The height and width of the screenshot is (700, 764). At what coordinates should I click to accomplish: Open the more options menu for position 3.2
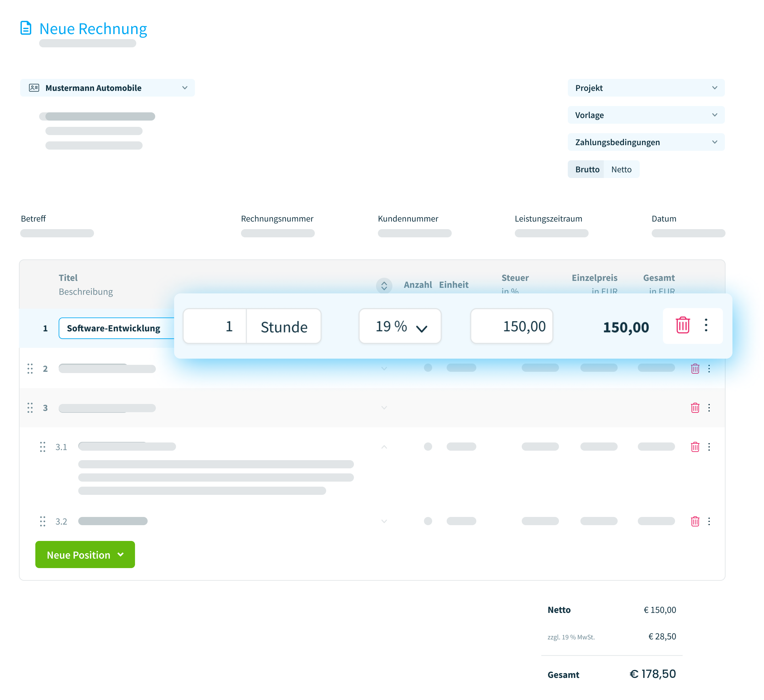[x=709, y=521]
